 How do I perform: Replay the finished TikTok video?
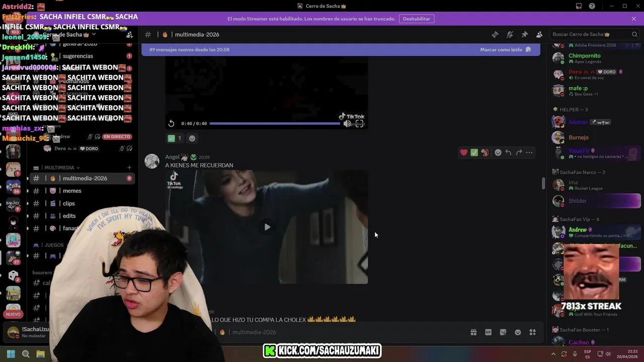(171, 124)
